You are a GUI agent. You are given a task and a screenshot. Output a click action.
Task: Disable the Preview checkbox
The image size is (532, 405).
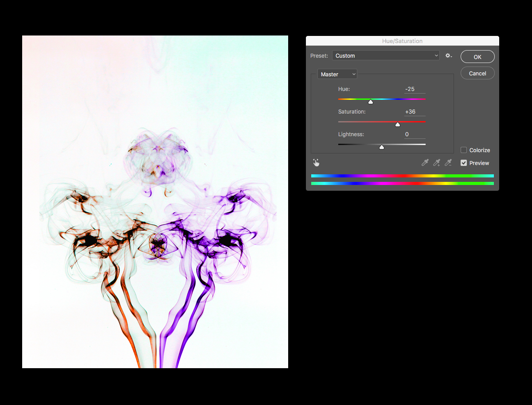point(464,163)
